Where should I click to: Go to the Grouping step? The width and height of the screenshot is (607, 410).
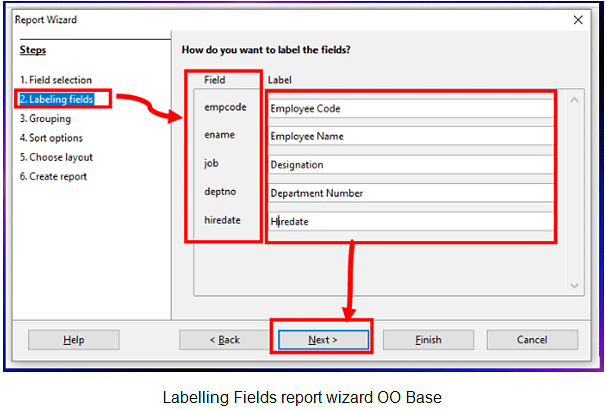tap(45, 118)
